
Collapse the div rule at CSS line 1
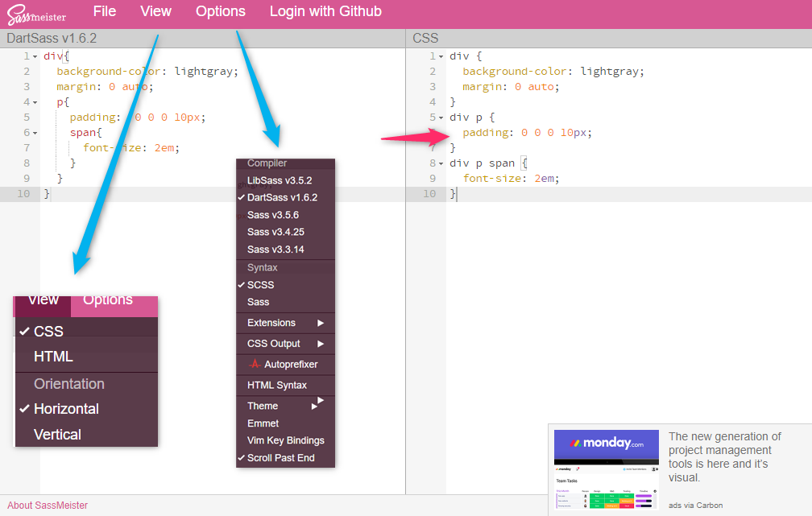coord(441,56)
